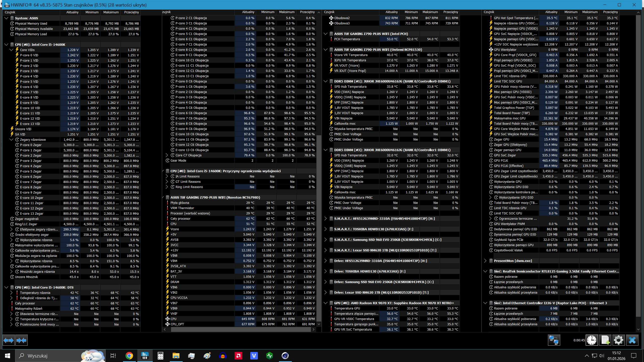Collapse the GPU Radeon RX 9070 XT group
The width and height of the screenshot is (644, 362).
point(326,303)
